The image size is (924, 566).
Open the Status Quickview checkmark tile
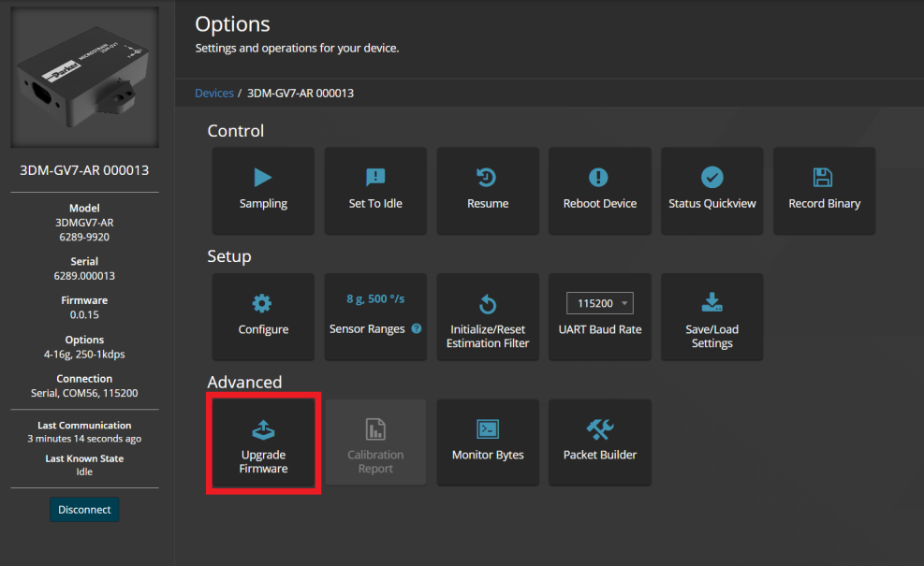[711, 190]
